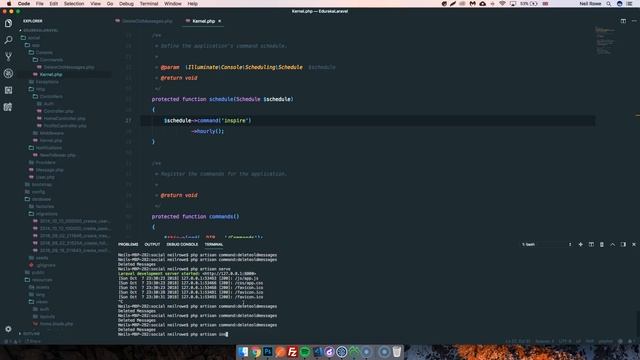The image size is (640, 360).
Task: Maximize the panel with the up chevron
Action: click(613, 244)
